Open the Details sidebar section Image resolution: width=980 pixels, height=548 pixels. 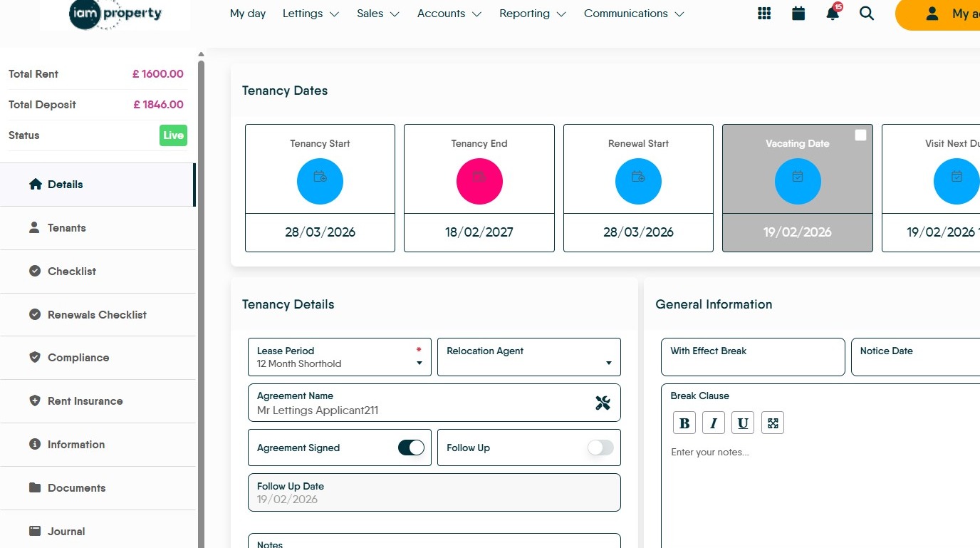tap(98, 185)
